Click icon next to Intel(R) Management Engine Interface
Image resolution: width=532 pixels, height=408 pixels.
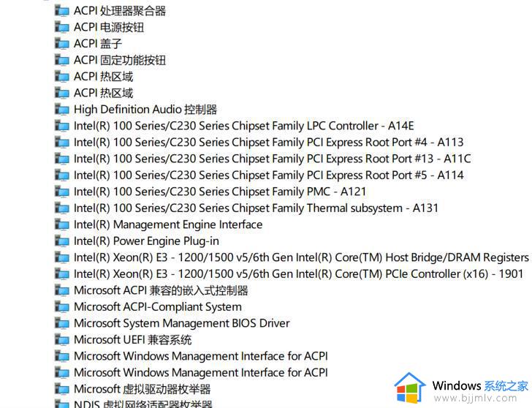pos(62,224)
